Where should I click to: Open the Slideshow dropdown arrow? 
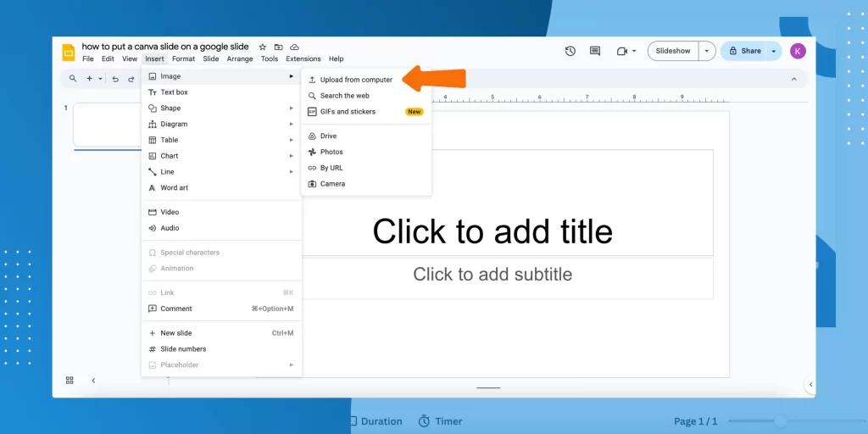(x=707, y=51)
